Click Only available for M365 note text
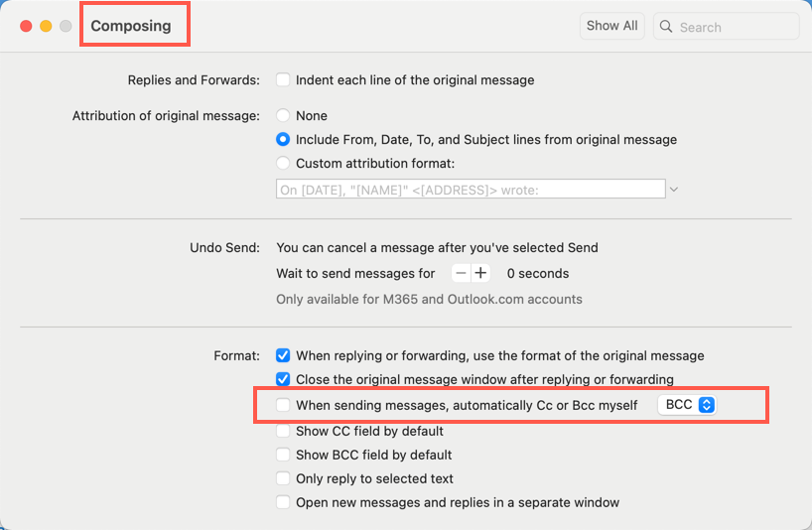This screenshot has width=812, height=530. [429, 299]
